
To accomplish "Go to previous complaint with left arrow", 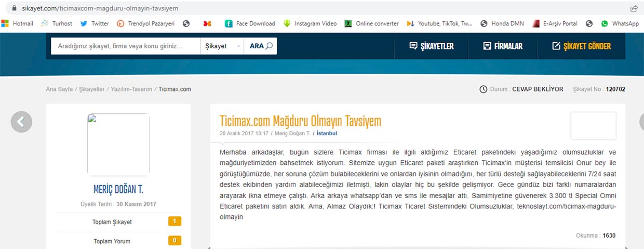I will click(x=21, y=122).
